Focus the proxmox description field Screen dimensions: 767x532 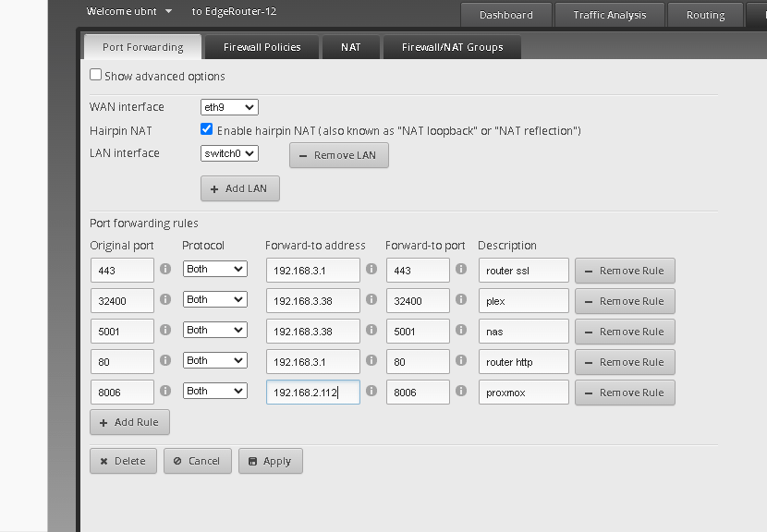[524, 393]
